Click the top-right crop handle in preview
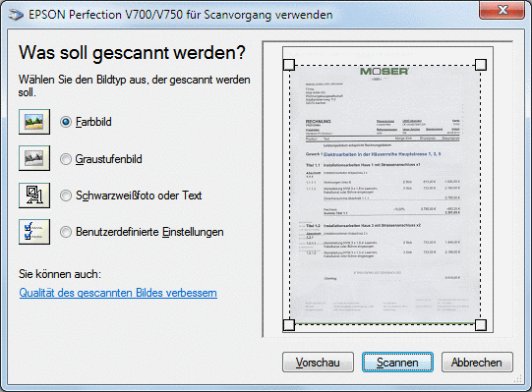The image size is (532, 392). 481,65
